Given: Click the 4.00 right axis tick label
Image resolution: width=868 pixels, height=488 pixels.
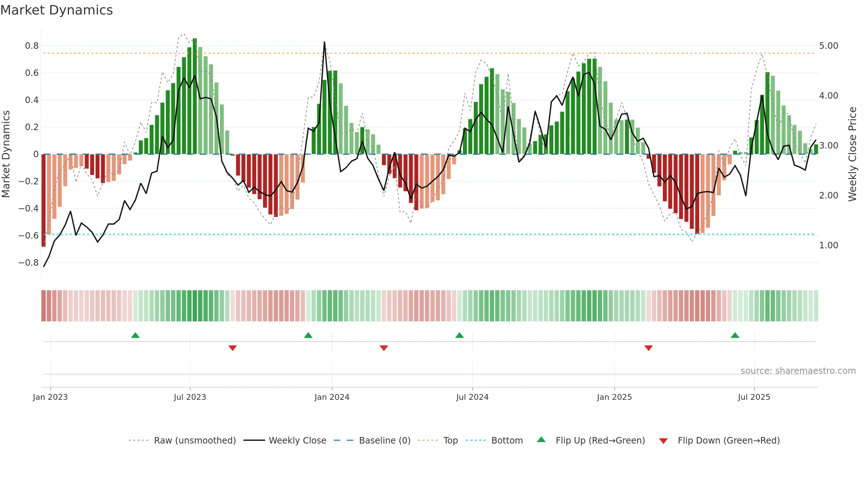Looking at the screenshot, I should (829, 96).
